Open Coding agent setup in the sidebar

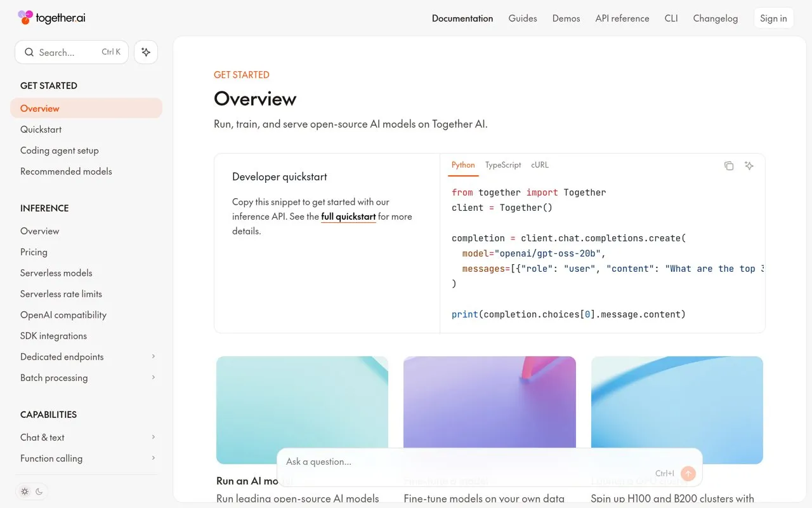click(86, 150)
